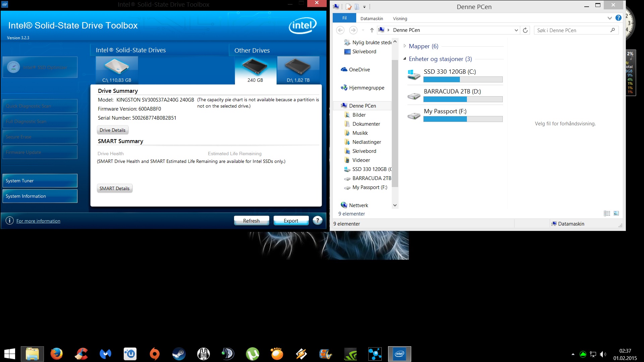Click the navigation pane vertical scrollbar
Viewport: 644px width, 362px height.
click(x=395, y=123)
